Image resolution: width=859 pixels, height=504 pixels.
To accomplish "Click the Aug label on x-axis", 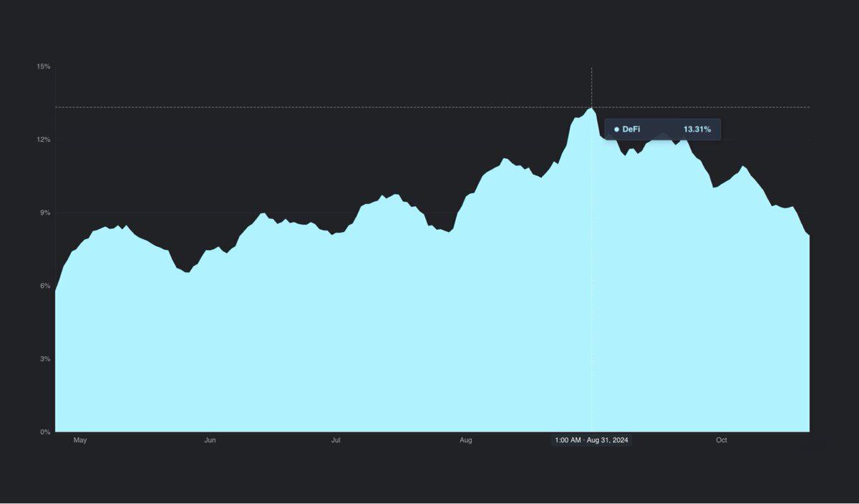I will (x=465, y=440).
